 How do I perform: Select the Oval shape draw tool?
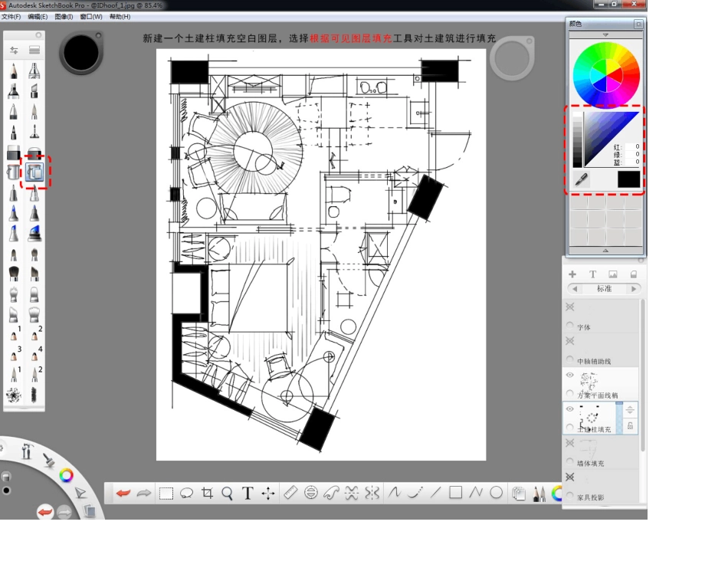(497, 492)
